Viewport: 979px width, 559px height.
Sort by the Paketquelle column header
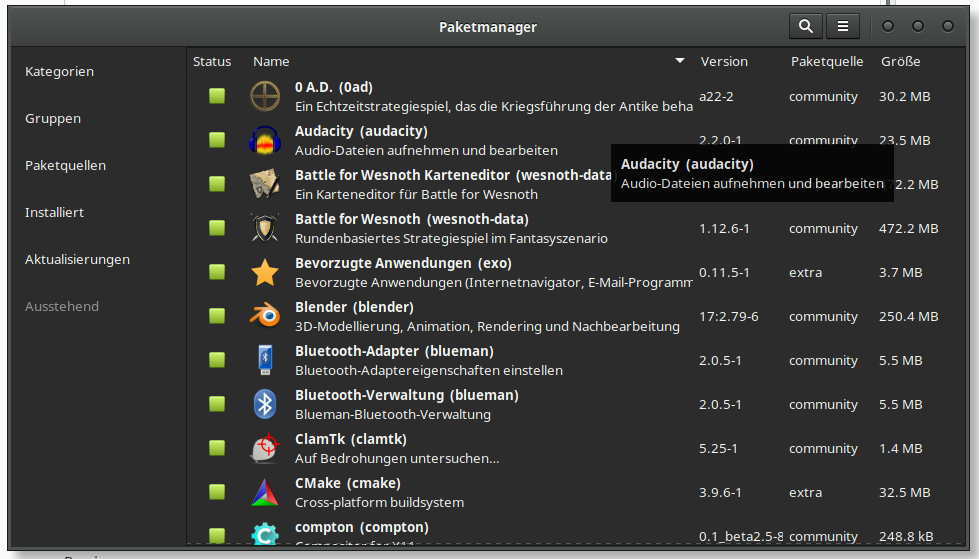[827, 61]
